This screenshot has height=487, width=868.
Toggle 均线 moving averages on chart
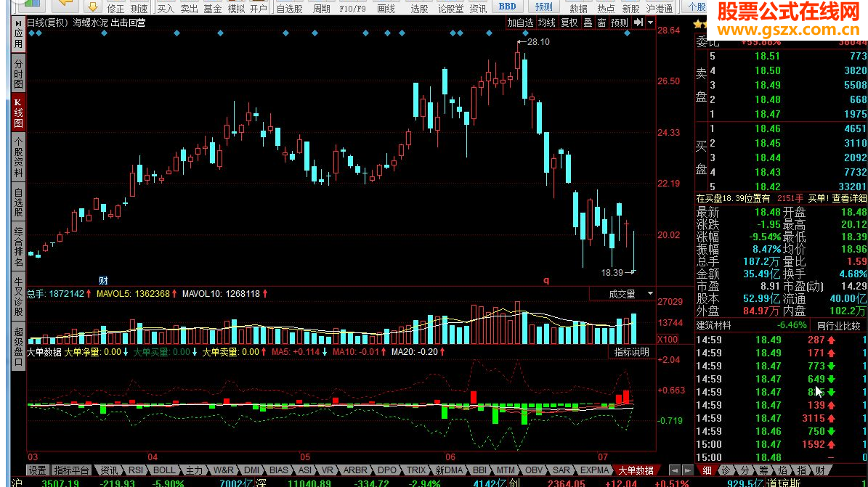[x=547, y=22]
